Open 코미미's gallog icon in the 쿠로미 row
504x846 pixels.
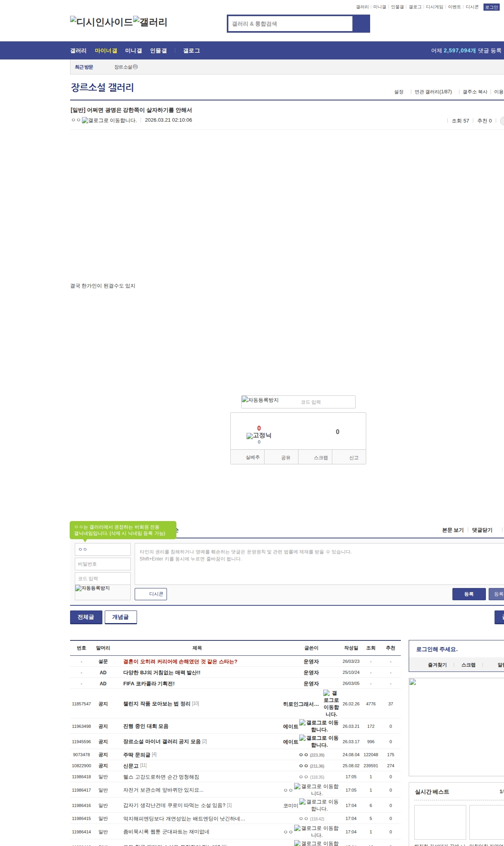click(x=319, y=805)
